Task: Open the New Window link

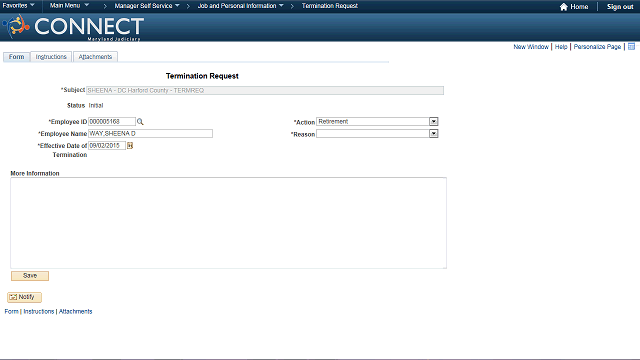Action: (531, 47)
